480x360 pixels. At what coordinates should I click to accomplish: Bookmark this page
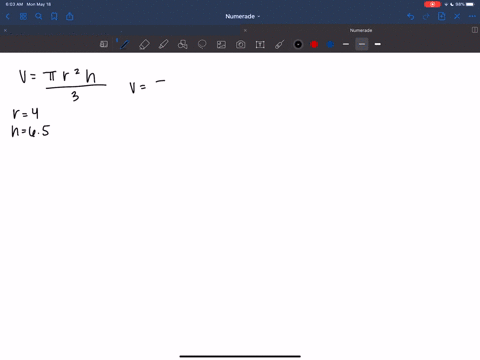(x=54, y=16)
